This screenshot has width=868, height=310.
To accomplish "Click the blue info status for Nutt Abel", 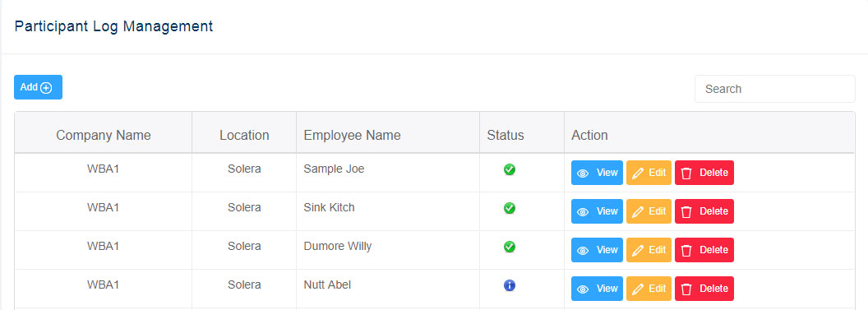I will 510,285.
